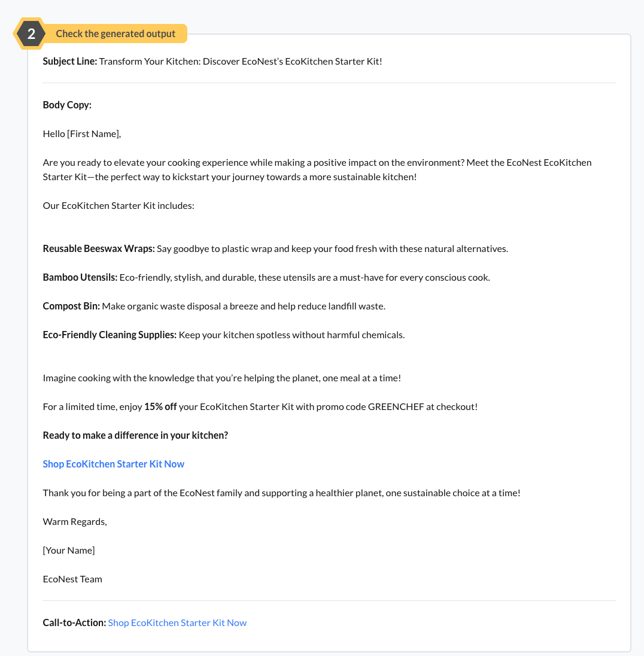Click the bold '15% off' text
644x656 pixels.
coord(160,406)
